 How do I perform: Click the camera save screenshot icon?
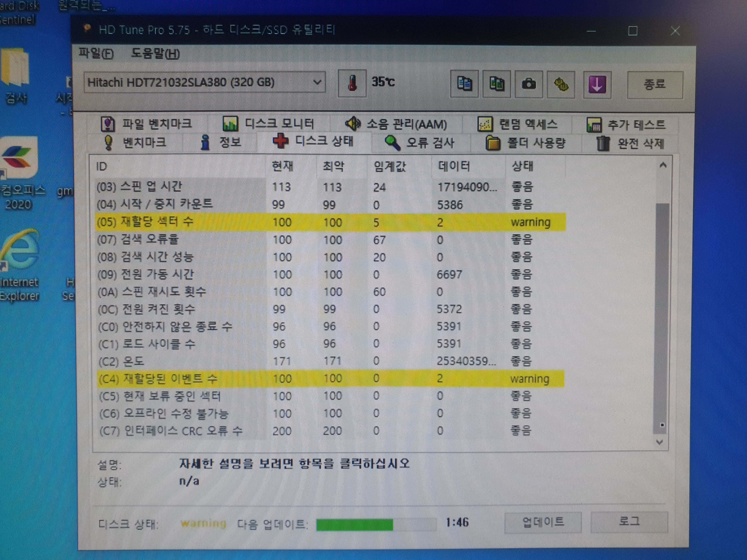[529, 84]
